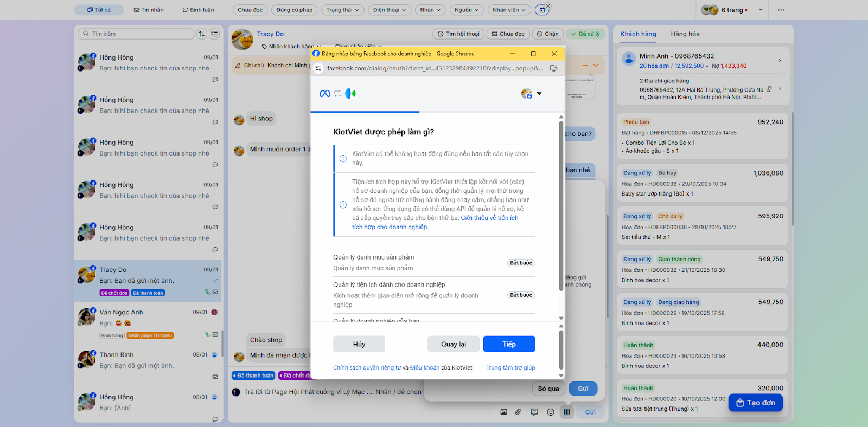
Task: Open the conversation list view options icon
Action: [x=215, y=34]
